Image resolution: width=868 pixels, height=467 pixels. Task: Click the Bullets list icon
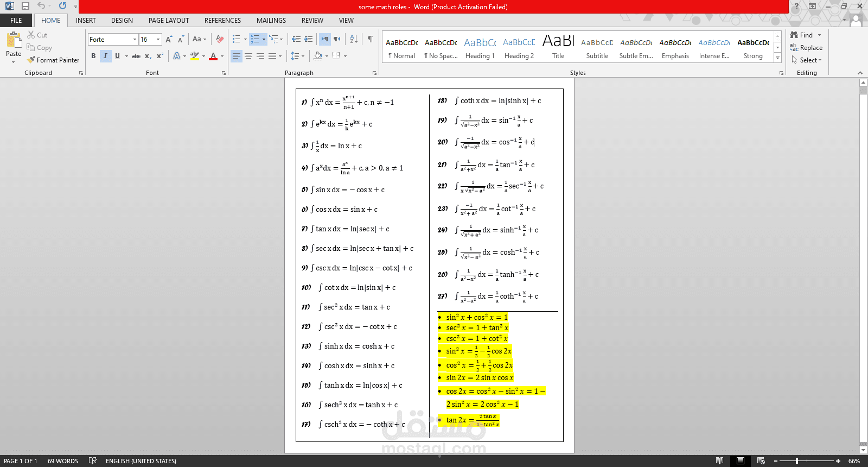click(237, 39)
